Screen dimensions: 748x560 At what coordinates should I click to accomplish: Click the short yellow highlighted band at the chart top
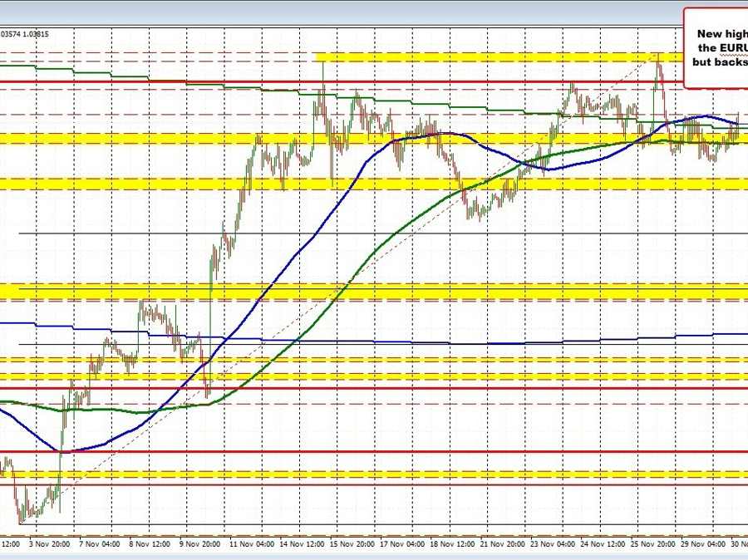[490, 57]
